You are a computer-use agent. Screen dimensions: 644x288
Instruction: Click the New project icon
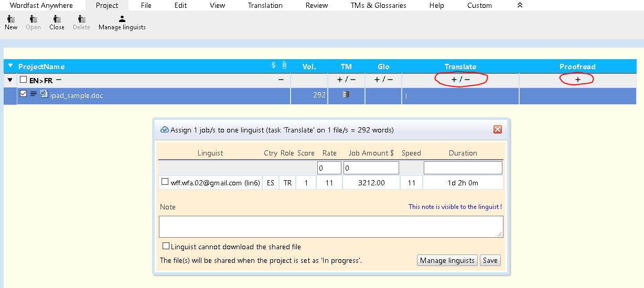pyautogui.click(x=10, y=23)
